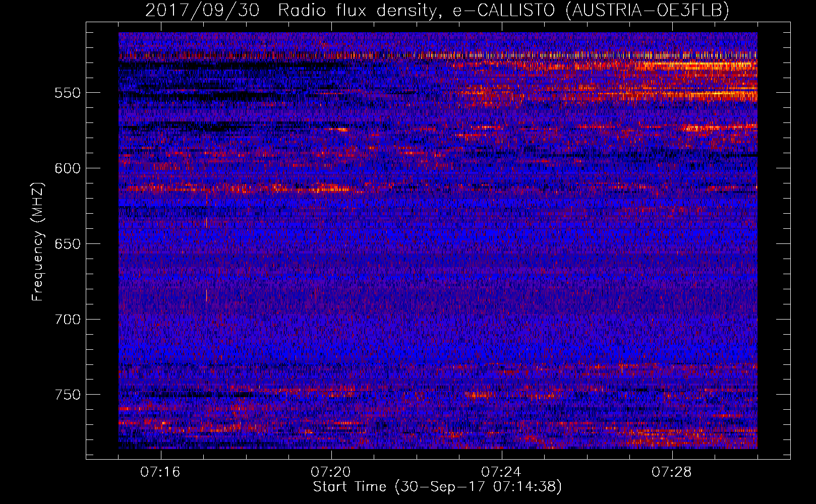Select the '650' frequency axis label
The image size is (816, 504).
[68, 244]
